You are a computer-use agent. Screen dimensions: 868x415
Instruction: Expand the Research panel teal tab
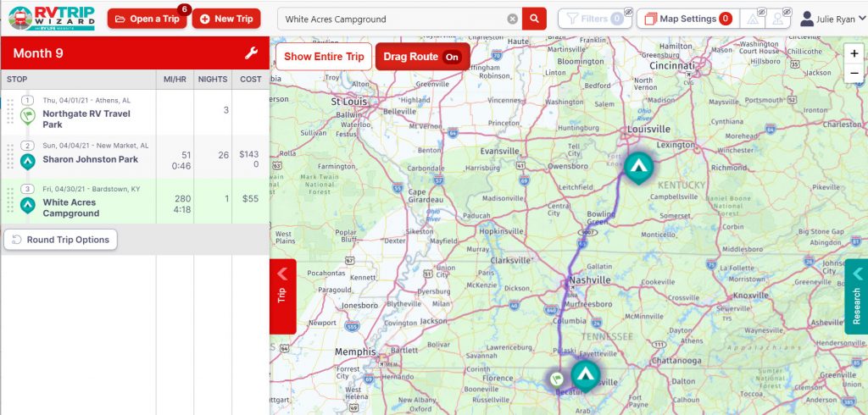click(x=856, y=296)
